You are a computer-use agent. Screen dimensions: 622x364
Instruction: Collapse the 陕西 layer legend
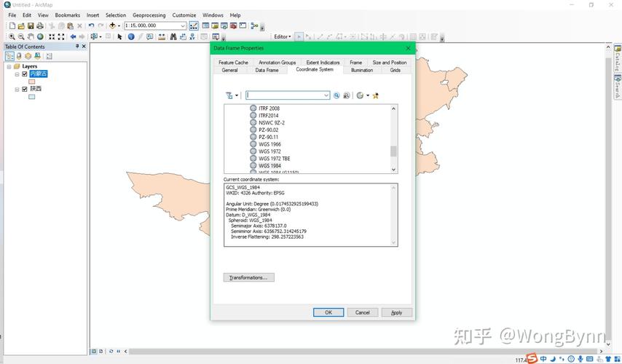click(x=17, y=90)
